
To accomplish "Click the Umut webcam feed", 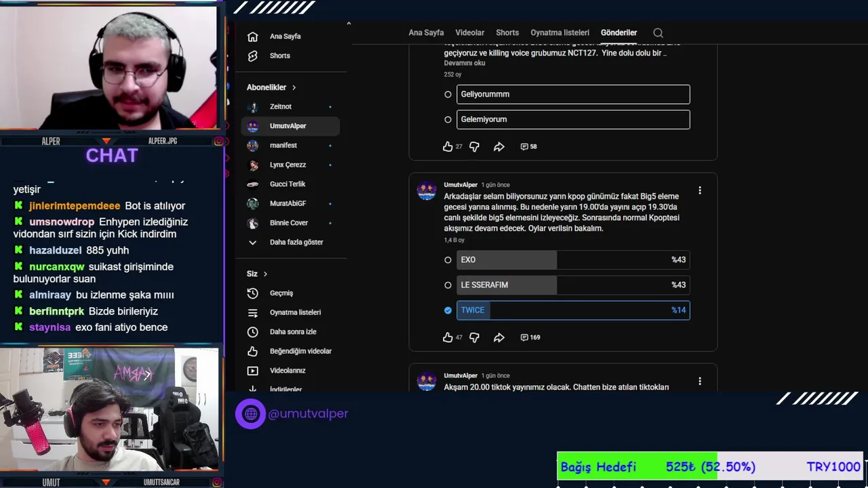I will coord(109,409).
